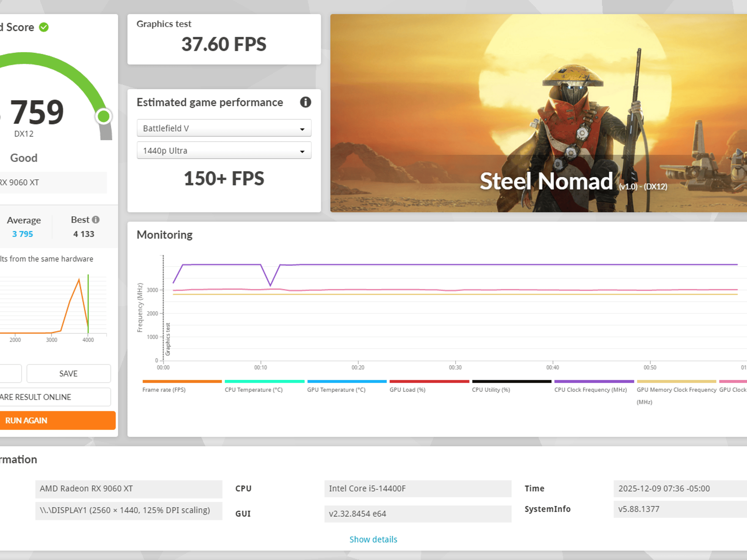Image resolution: width=747 pixels, height=560 pixels.
Task: Click the 00:20 mark on monitoring timeline
Action: tap(358, 367)
